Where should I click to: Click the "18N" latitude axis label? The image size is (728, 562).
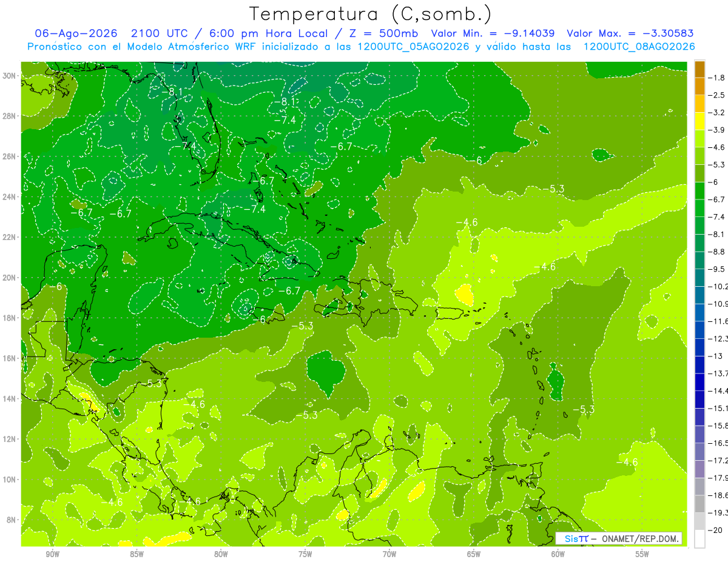click(x=10, y=318)
